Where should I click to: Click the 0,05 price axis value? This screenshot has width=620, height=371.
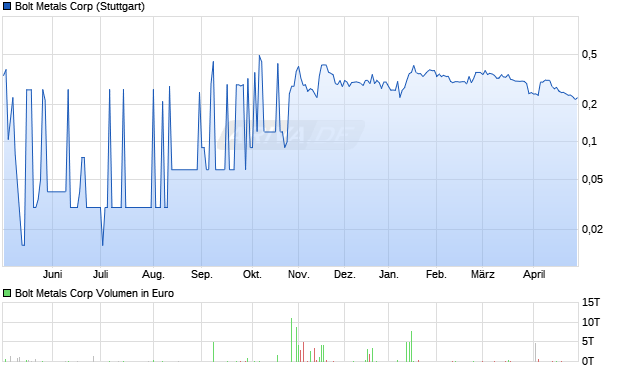(592, 179)
